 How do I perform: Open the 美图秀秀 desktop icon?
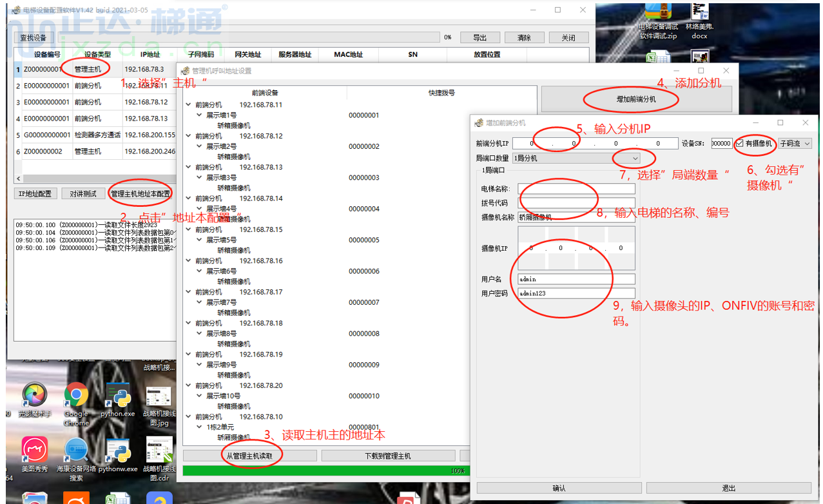click(34, 451)
